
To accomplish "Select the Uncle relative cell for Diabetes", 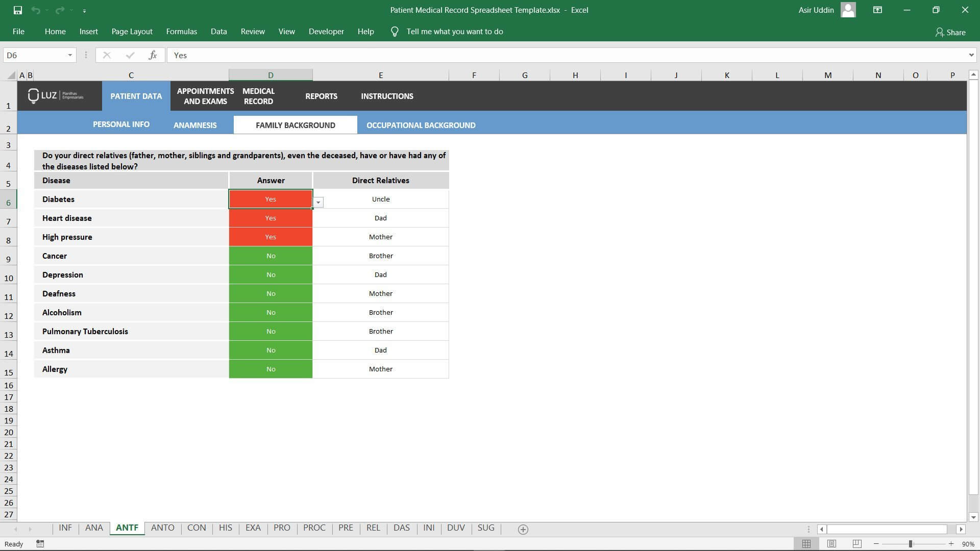I will [x=381, y=199].
